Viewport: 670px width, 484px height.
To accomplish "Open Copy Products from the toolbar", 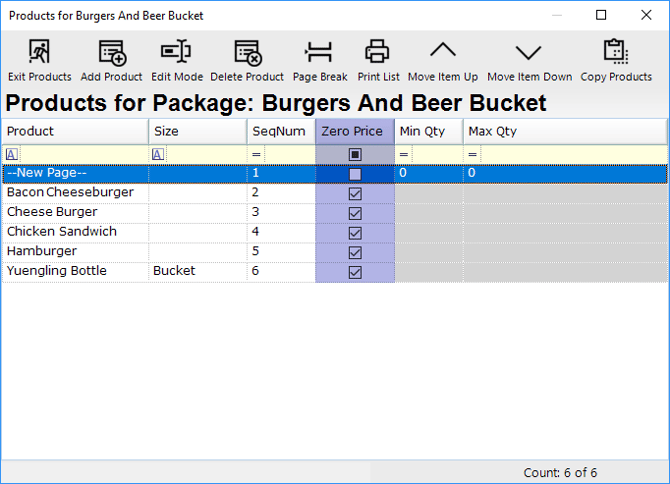I will pyautogui.click(x=616, y=52).
